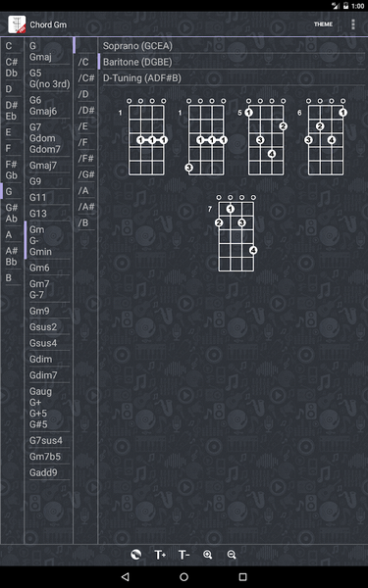Choose root note G# Ab

click(12, 213)
